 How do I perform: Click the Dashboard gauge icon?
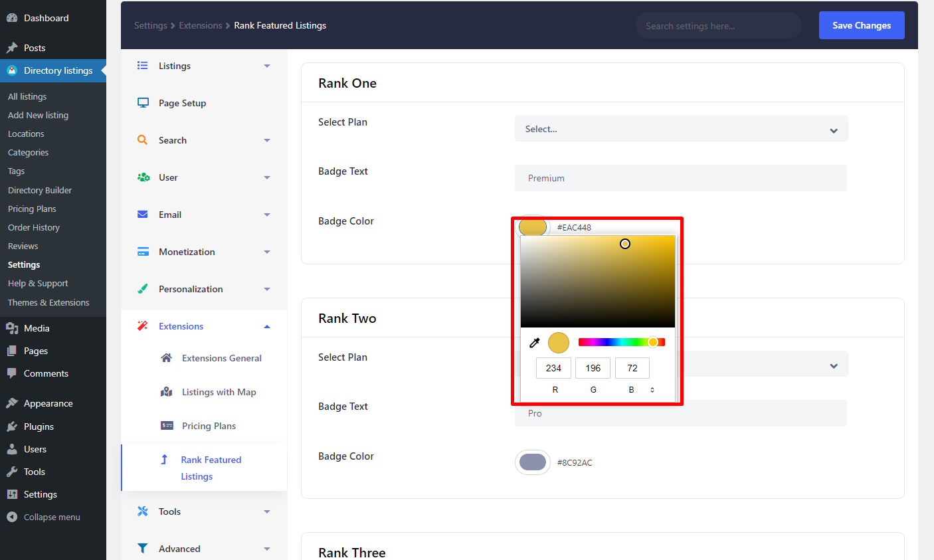[12, 18]
